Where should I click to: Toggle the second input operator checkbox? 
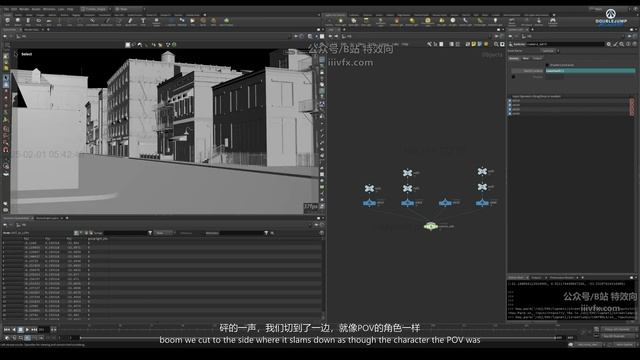(x=510, y=105)
